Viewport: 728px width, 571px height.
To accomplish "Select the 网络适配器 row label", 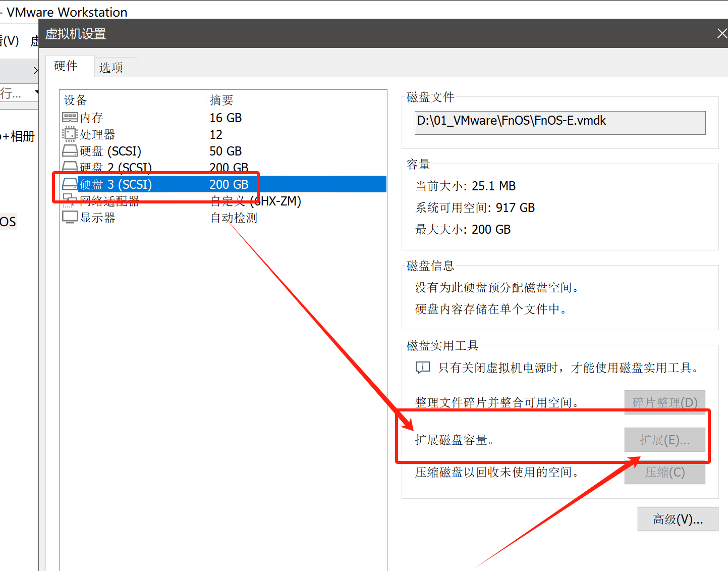I will coord(109,201).
